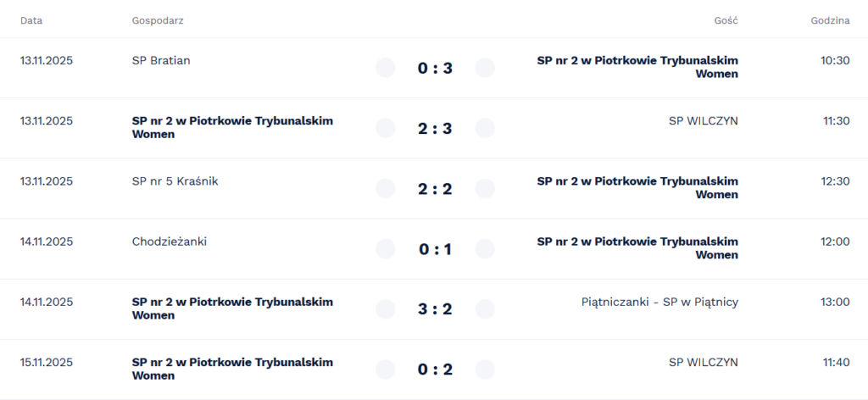This screenshot has width=868, height=400.
Task: Click the away team logo right of the 0 : 2 score
Action: [485, 369]
